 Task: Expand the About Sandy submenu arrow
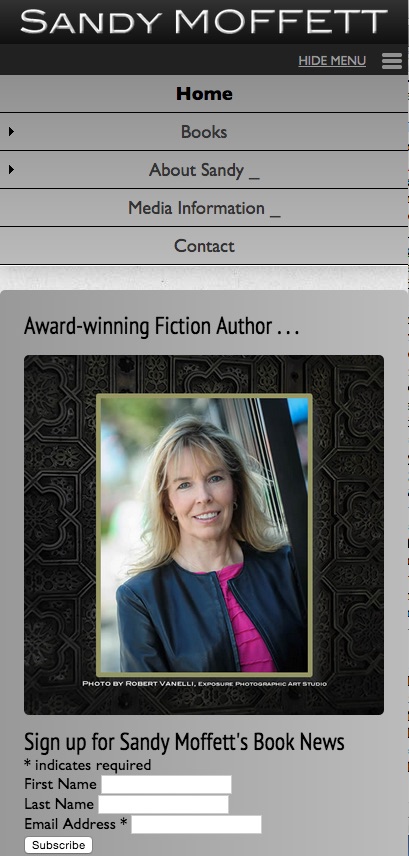pos(11,169)
